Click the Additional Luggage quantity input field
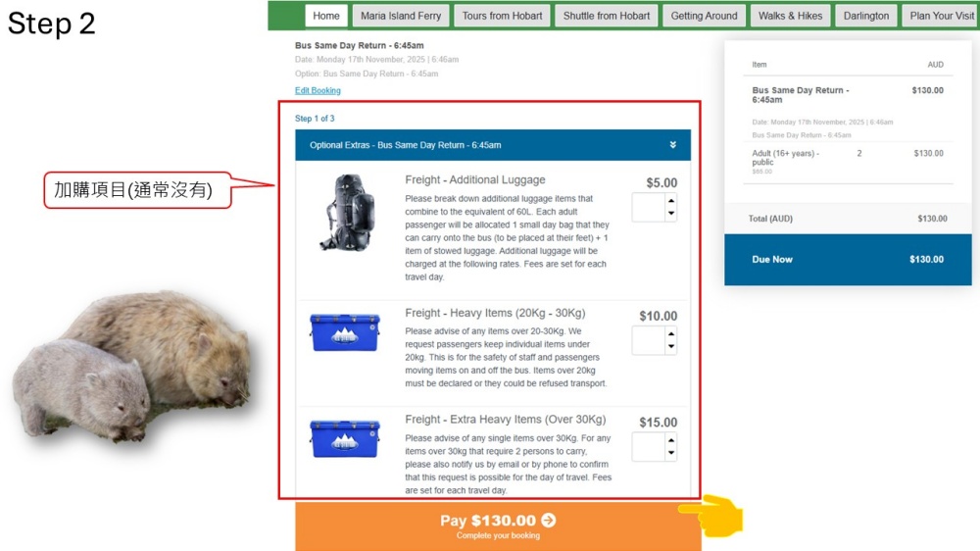Screen dimensions: 980x551 [649, 208]
